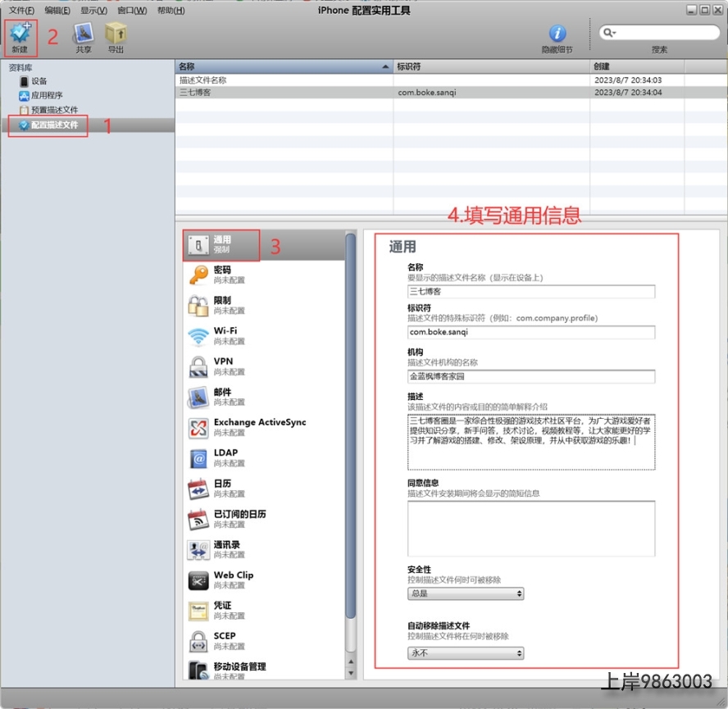This screenshot has height=709, width=728.
Task: Open the 密码 key icon payload
Action: click(x=198, y=275)
